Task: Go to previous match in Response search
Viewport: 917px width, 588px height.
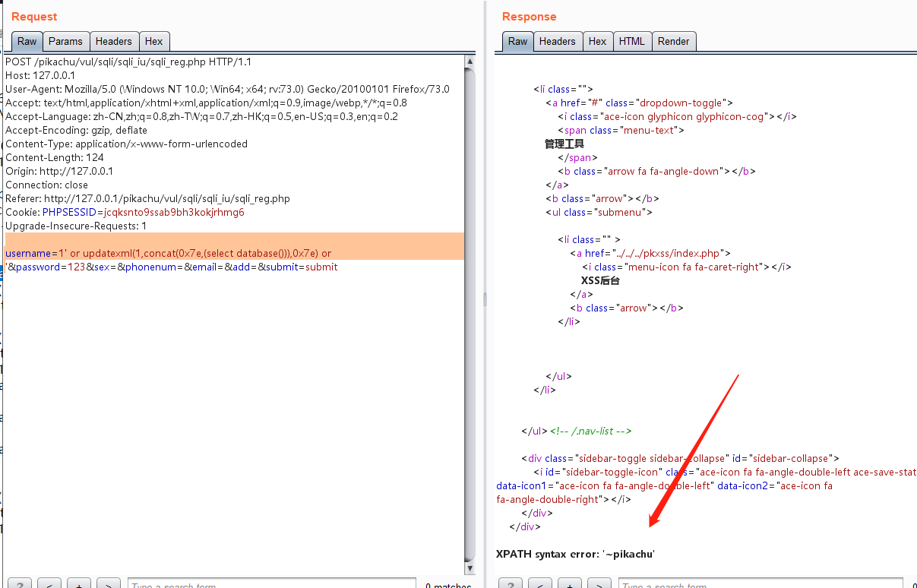Action: (x=539, y=584)
